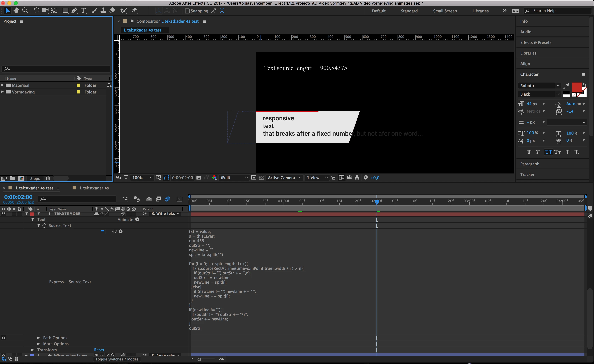The image size is (594, 364).
Task: Open the Graph Editor icon in timeline
Action: coord(180,199)
